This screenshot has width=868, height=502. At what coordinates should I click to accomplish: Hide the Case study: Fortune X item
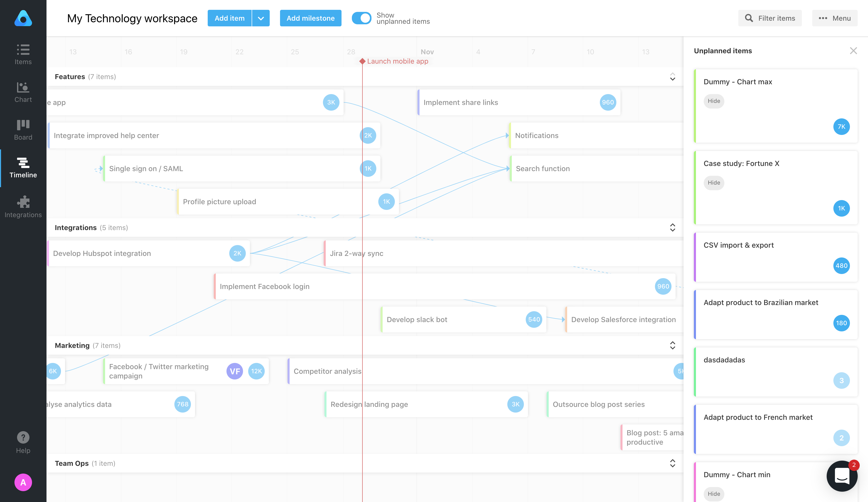[x=714, y=183]
